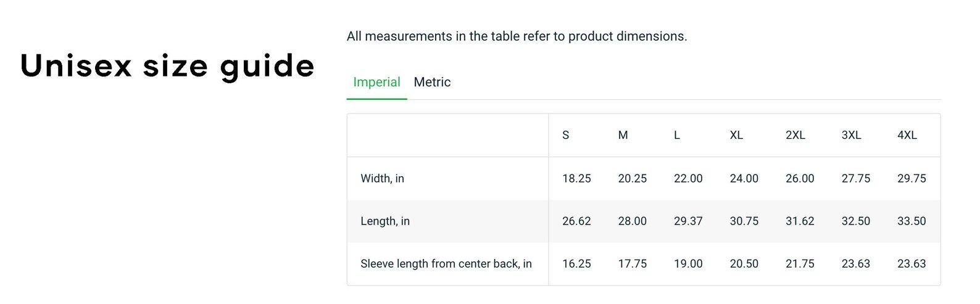Click length value 28.00 for size M
Viewport: 980px width, 304px height.
click(633, 221)
